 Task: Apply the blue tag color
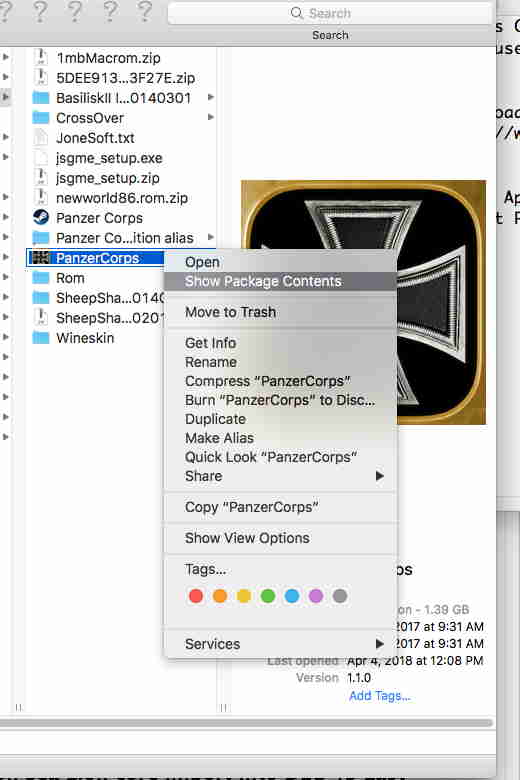[292, 595]
